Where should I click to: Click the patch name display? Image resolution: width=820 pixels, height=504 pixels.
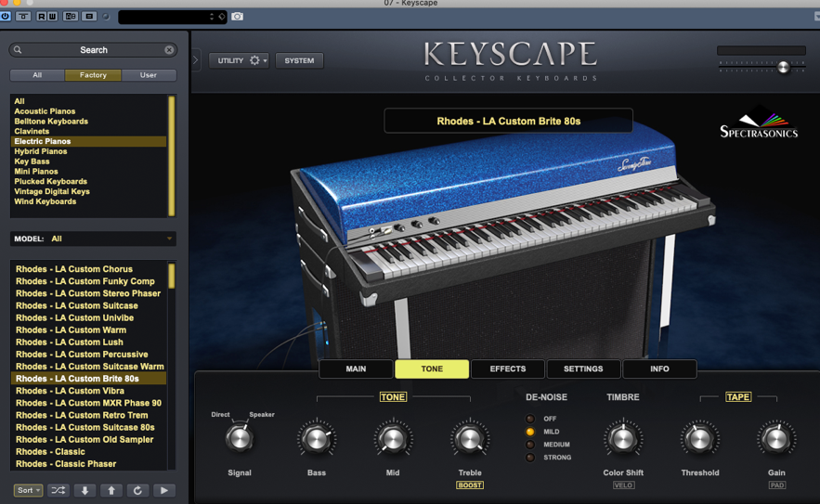click(508, 121)
